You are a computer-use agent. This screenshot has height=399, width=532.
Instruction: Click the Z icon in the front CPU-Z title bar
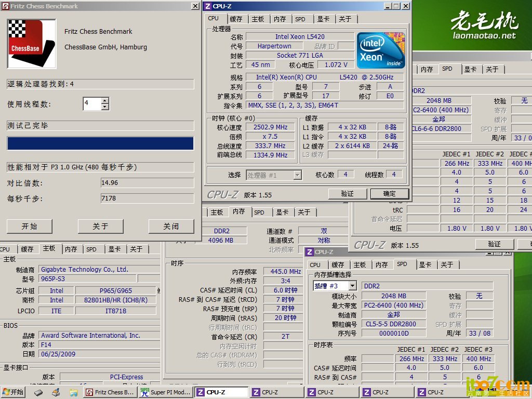coord(208,6)
